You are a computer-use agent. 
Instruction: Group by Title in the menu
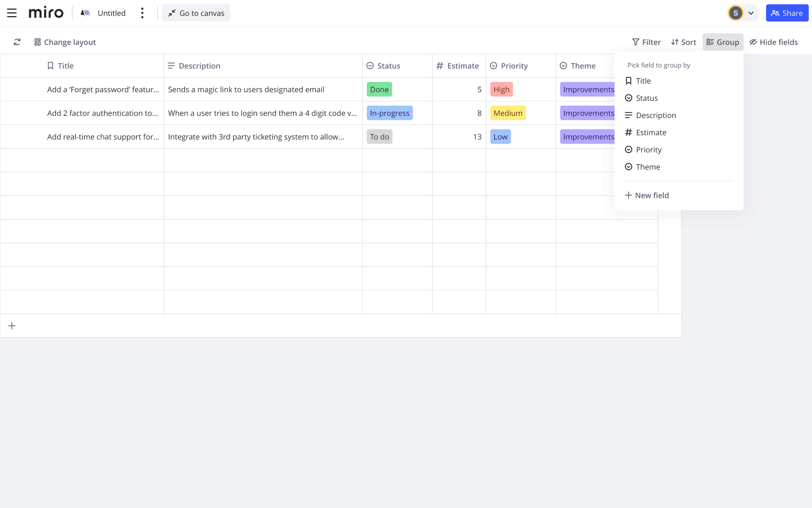678,81
